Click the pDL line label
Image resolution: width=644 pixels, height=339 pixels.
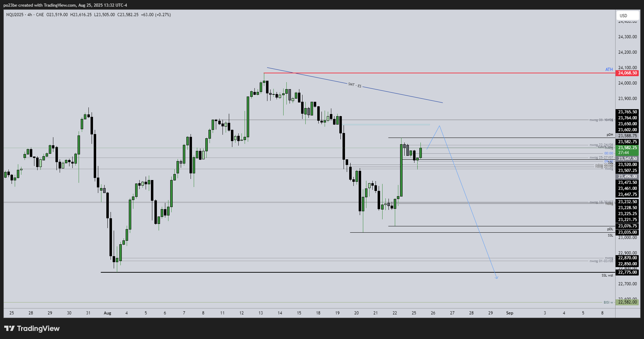610,229
